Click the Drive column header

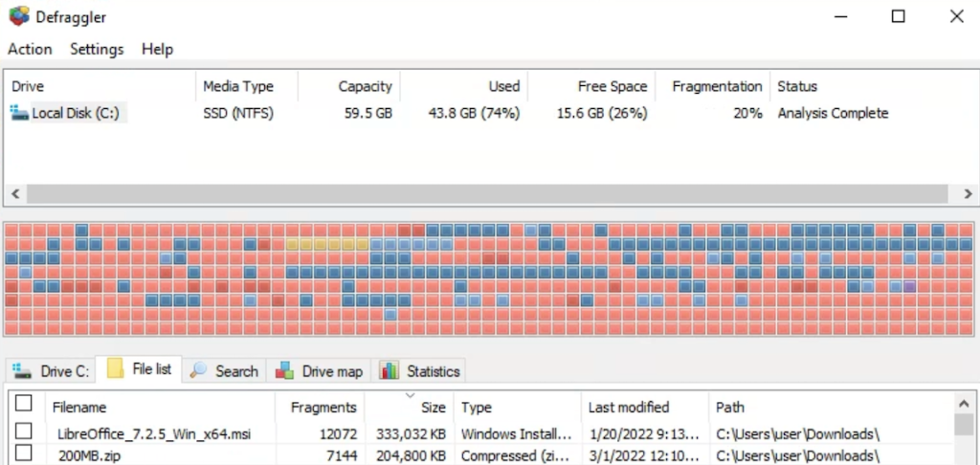click(x=100, y=86)
